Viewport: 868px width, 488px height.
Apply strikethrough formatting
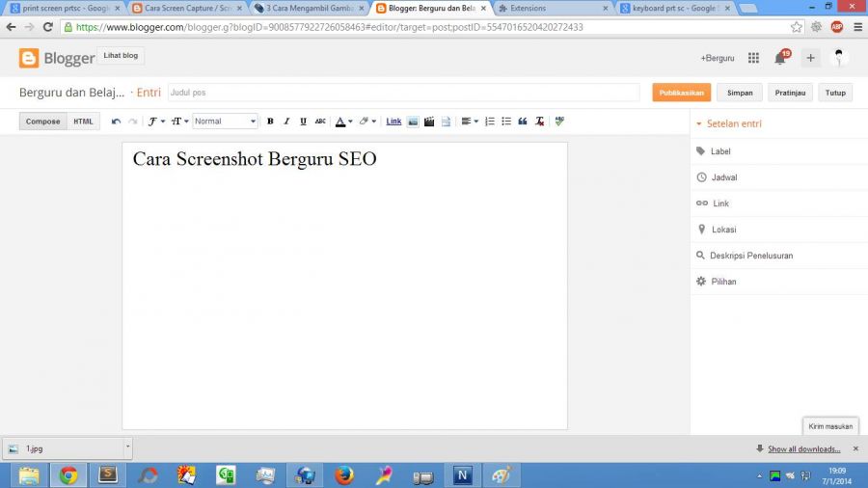coord(320,122)
